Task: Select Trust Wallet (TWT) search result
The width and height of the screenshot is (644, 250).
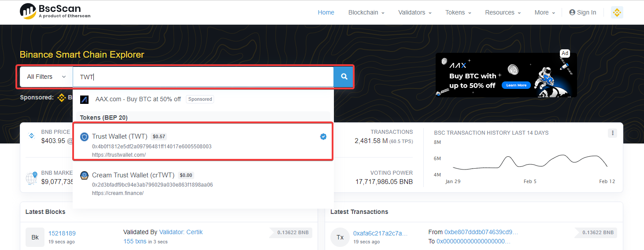Action: pos(203,141)
